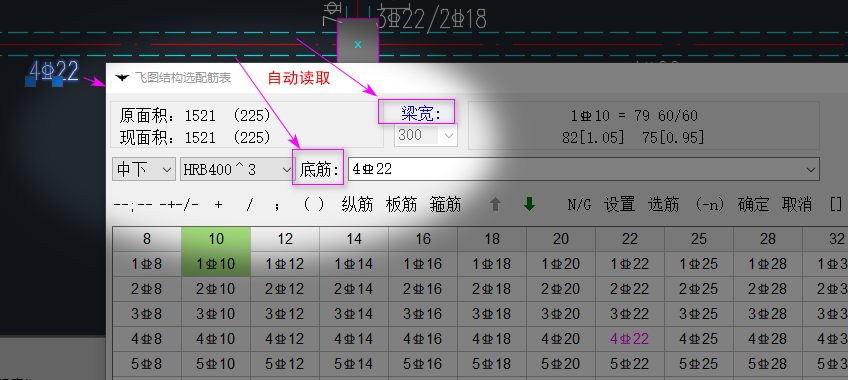The height and width of the screenshot is (380, 848).
Task: Confirm with the 确定 button
Action: pyautogui.click(x=753, y=204)
